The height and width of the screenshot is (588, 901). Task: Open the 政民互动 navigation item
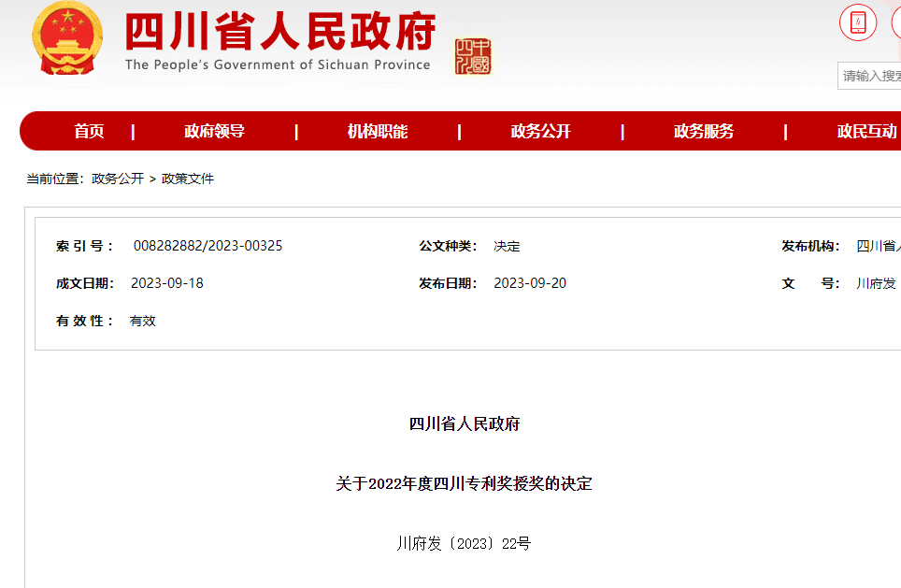(x=866, y=132)
